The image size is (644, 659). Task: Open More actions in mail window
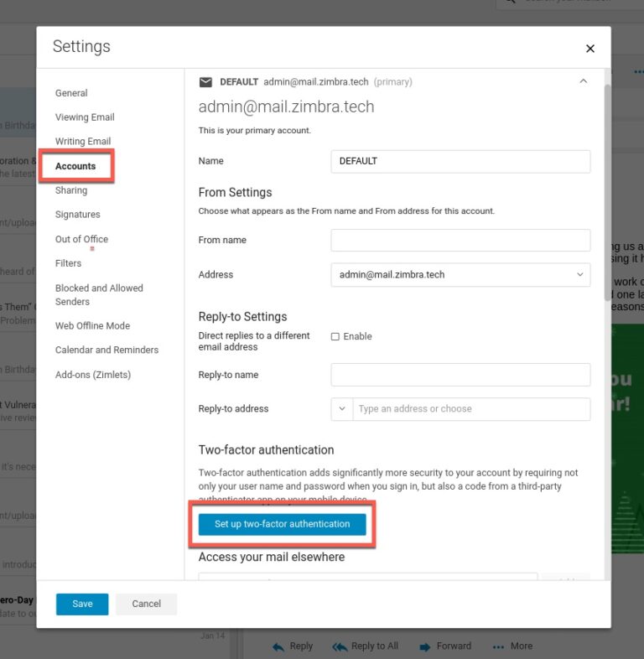click(522, 646)
